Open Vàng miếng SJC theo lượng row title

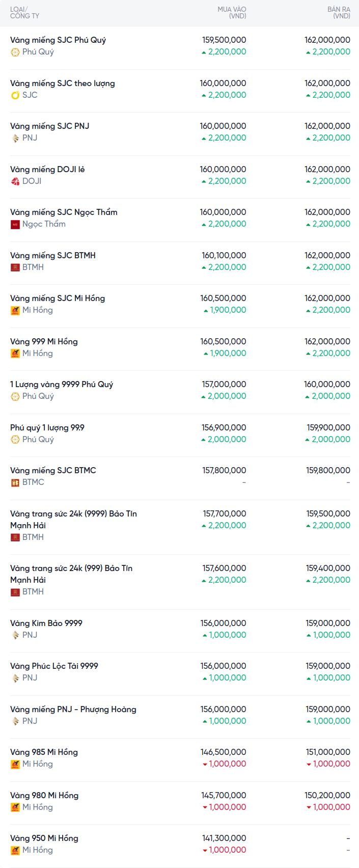coord(63,84)
